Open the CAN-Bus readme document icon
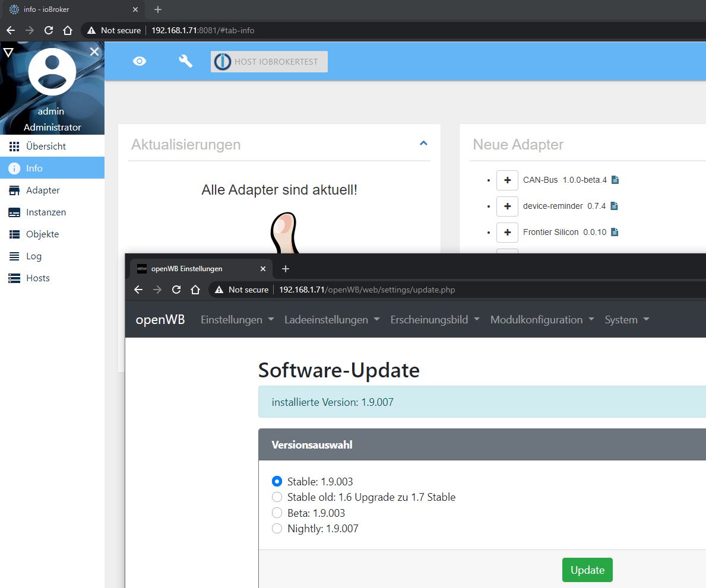Viewport: 706px width, 588px height. point(615,180)
